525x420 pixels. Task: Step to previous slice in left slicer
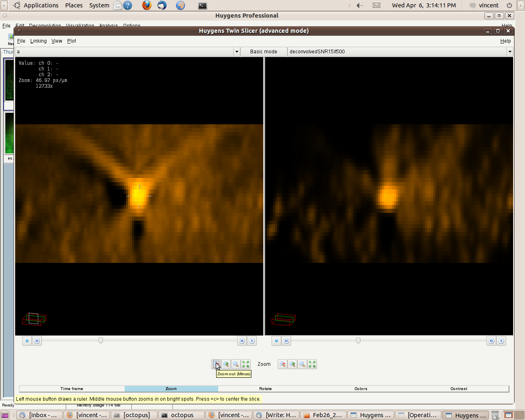(37, 341)
